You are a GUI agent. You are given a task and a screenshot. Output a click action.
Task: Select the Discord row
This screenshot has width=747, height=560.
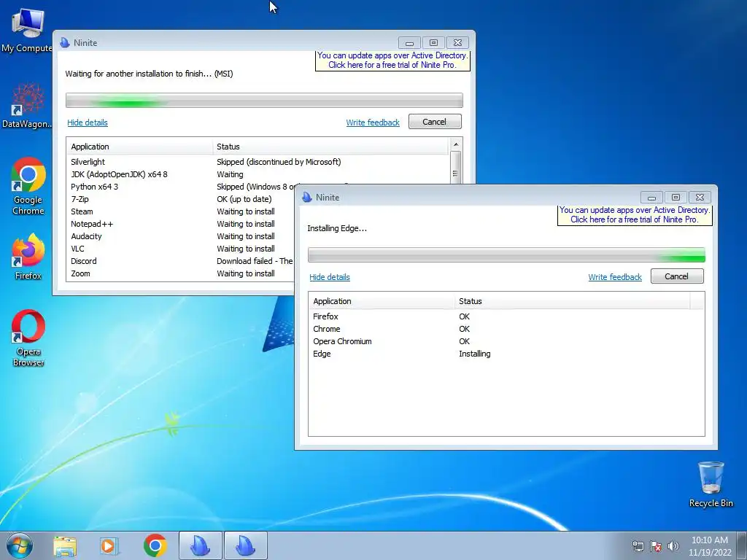point(181,261)
